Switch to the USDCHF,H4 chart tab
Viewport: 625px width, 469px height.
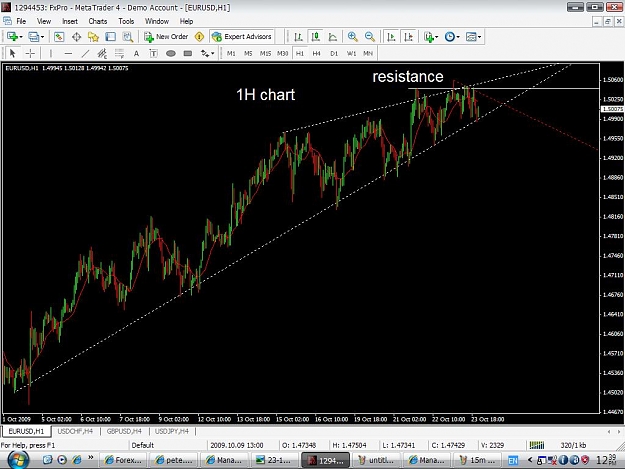pyautogui.click(x=75, y=431)
